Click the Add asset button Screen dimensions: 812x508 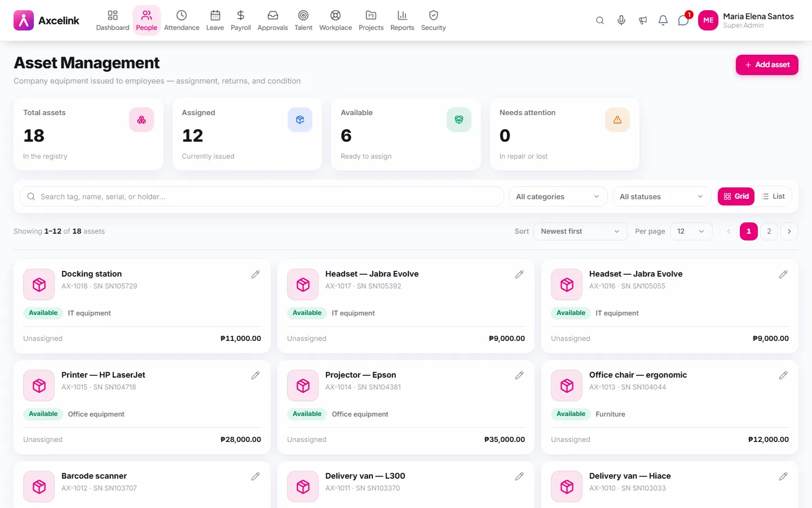[x=767, y=65]
